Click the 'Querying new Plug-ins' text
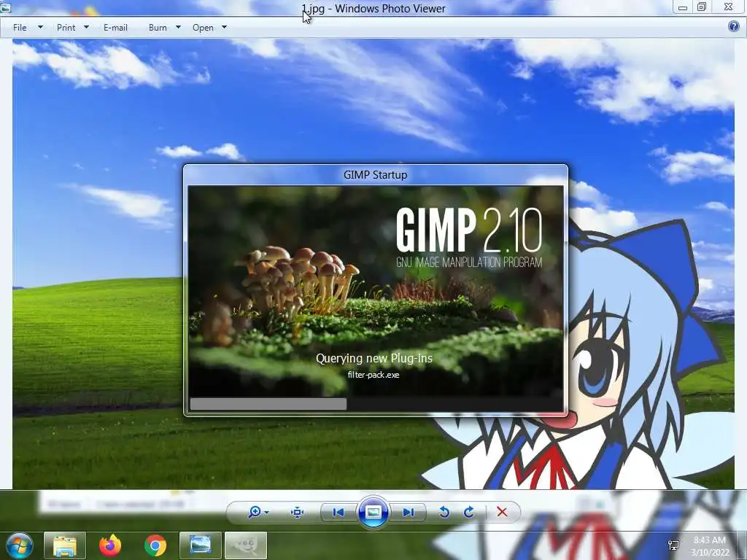Screen dimensions: 747x560 [374, 358]
